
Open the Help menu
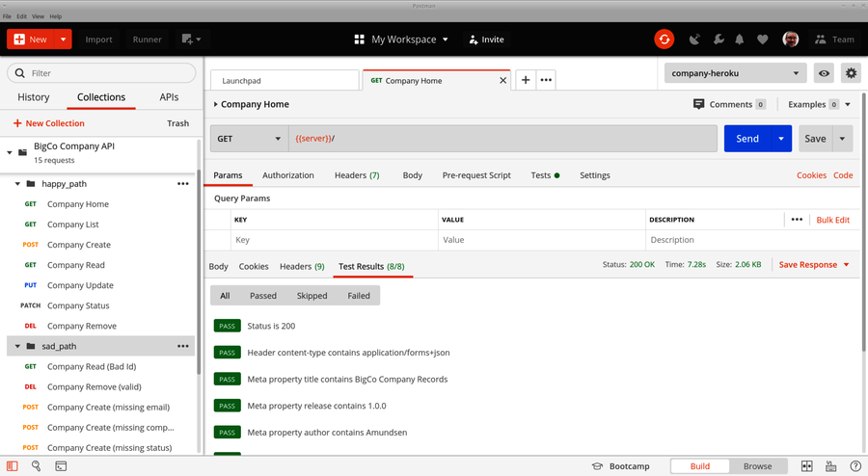tap(55, 16)
